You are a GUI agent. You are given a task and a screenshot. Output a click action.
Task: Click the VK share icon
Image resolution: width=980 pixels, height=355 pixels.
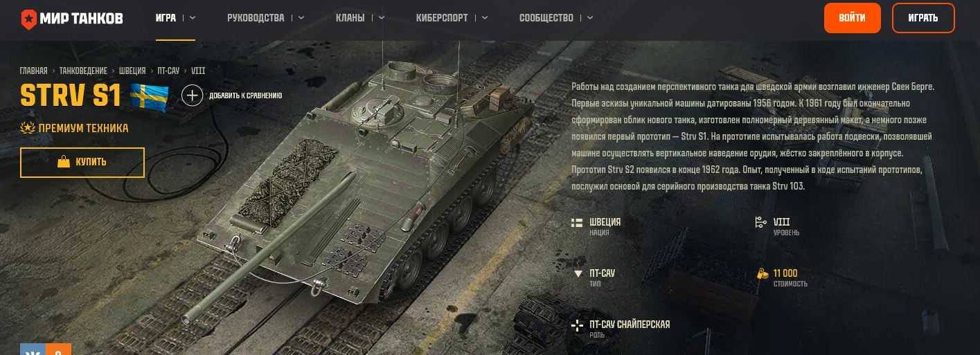pos(33,349)
